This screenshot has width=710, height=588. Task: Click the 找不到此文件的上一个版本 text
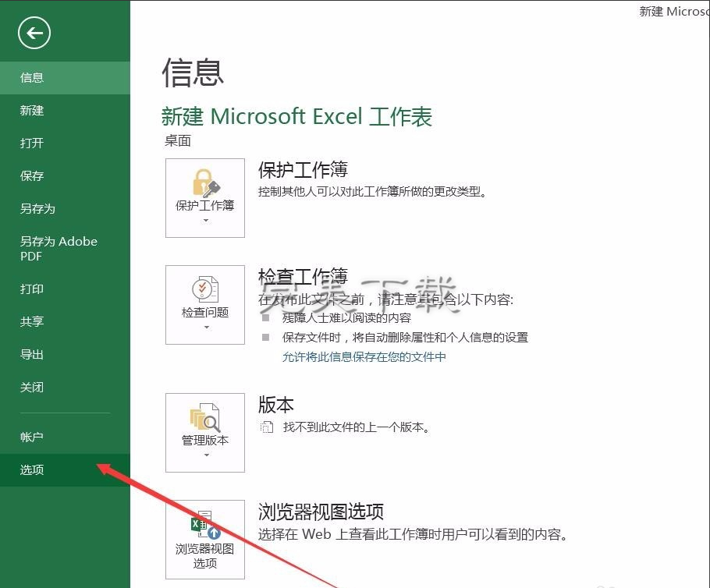(x=357, y=427)
